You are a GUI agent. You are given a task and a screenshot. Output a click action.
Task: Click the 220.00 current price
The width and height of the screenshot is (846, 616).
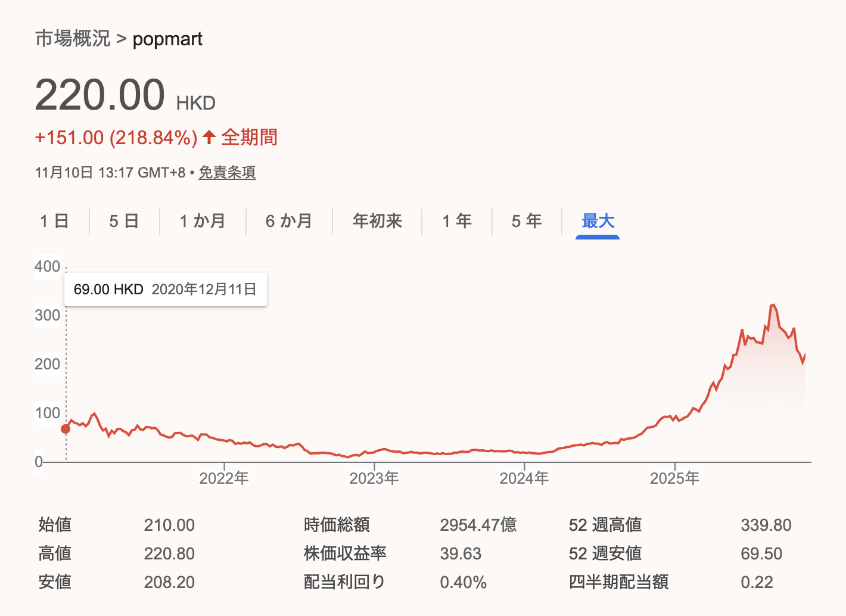[100, 95]
